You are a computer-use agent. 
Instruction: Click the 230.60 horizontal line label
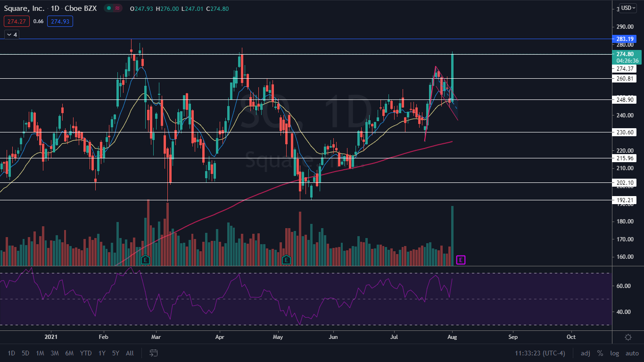coord(625,133)
